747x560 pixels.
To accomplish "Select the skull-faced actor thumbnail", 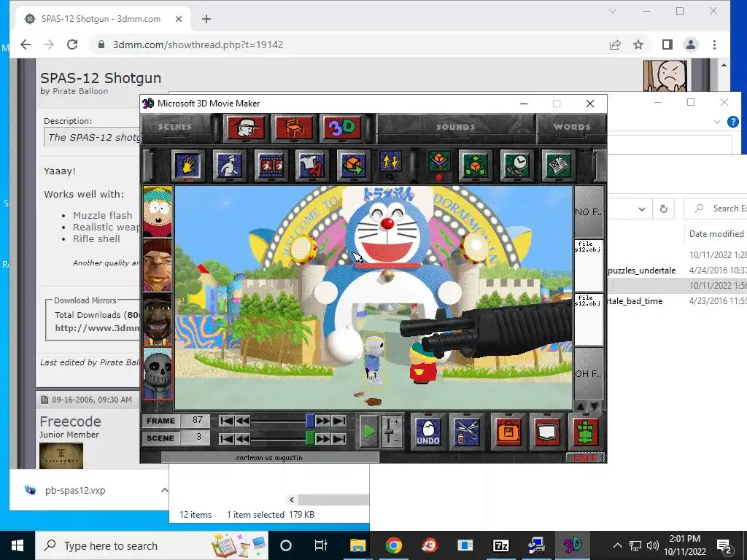I will [x=158, y=373].
